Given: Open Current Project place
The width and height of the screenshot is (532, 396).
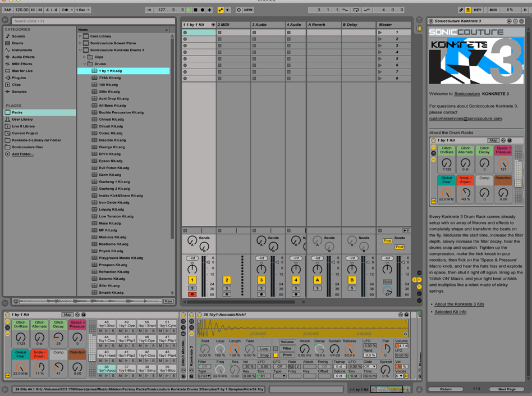Looking at the screenshot, I should pos(25,133).
